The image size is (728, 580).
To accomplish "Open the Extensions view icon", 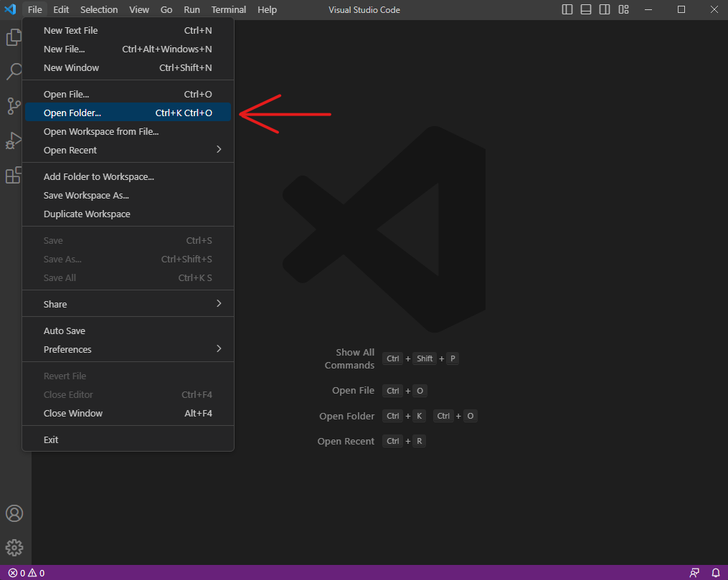I will [14, 175].
